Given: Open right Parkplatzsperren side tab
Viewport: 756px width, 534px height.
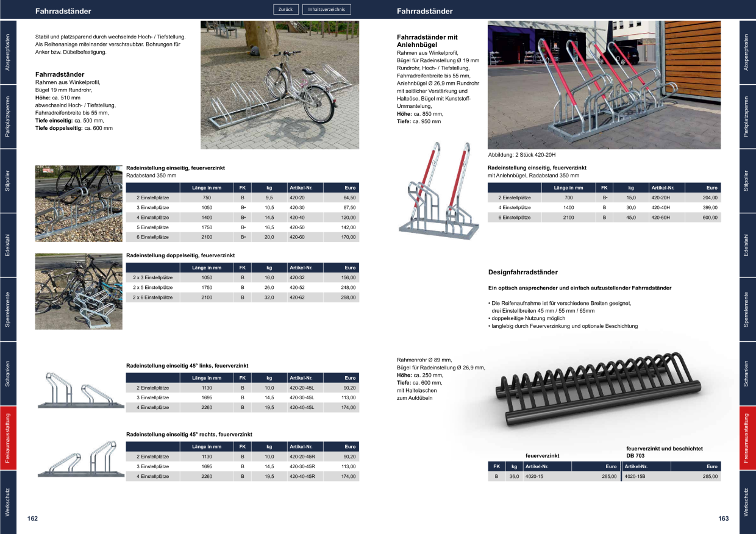Looking at the screenshot, I should [x=747, y=116].
